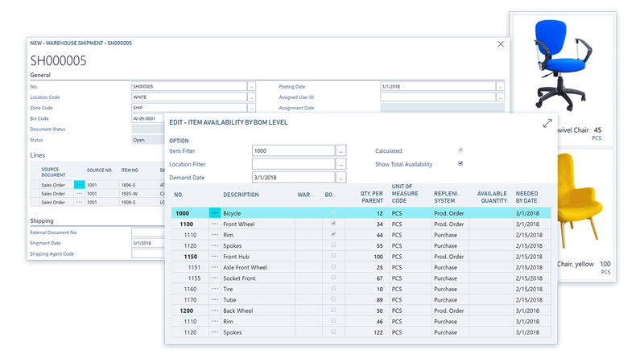644x362 pixels.
Task: Toggle the Calculated checkbox
Action: coord(460,150)
